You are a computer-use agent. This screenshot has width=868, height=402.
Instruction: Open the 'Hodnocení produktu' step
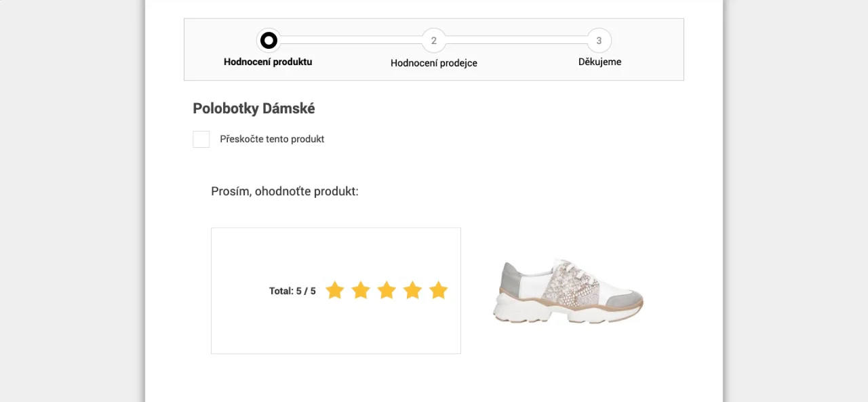268,62
